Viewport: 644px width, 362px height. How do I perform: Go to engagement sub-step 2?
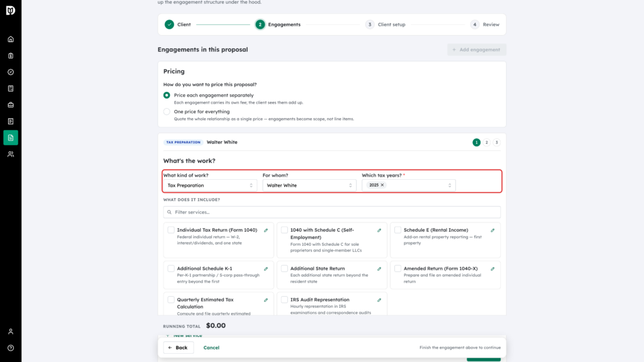[487, 143]
